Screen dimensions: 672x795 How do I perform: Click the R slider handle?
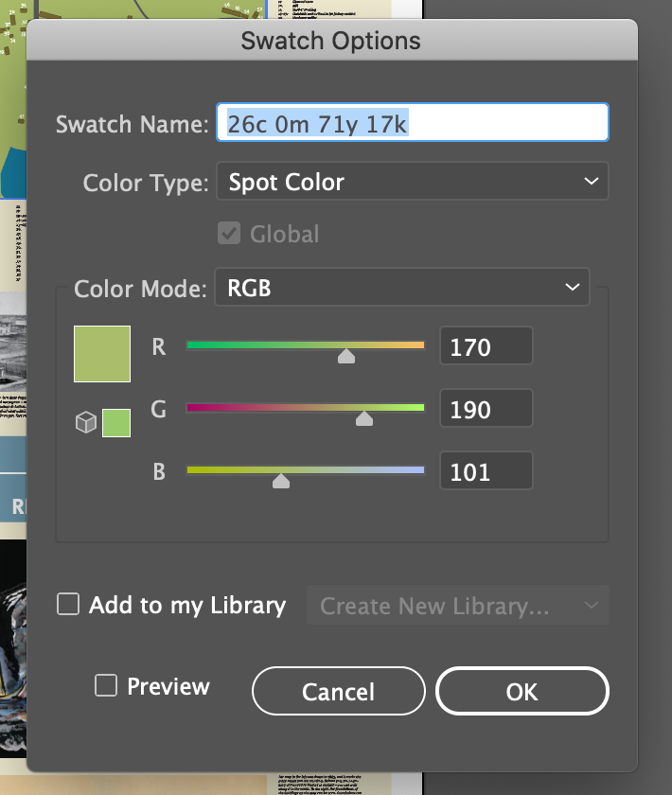click(x=346, y=356)
